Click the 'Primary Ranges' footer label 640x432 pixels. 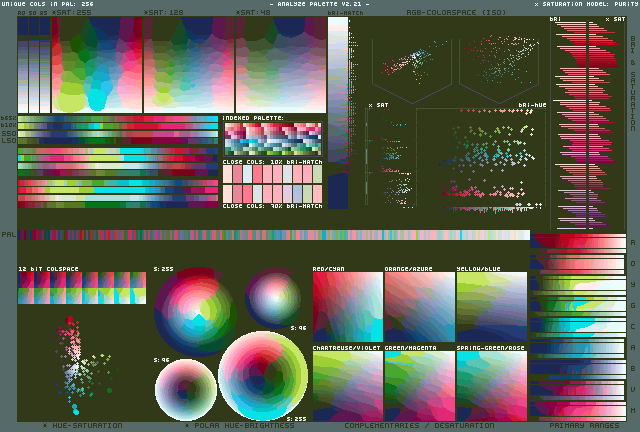[x=584, y=425]
